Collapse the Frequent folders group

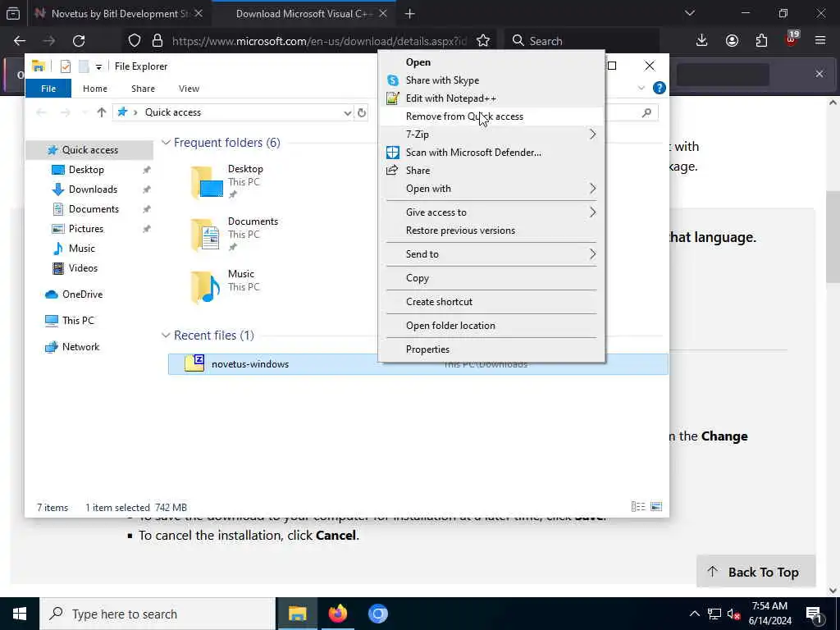[x=166, y=143]
